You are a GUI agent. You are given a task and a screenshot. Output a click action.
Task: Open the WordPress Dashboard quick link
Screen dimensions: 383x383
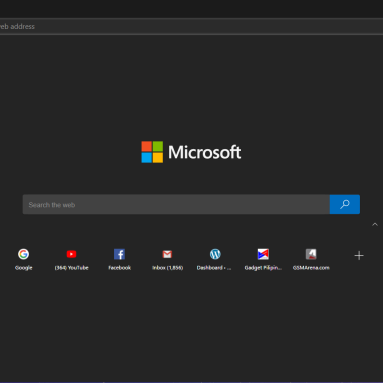(215, 259)
